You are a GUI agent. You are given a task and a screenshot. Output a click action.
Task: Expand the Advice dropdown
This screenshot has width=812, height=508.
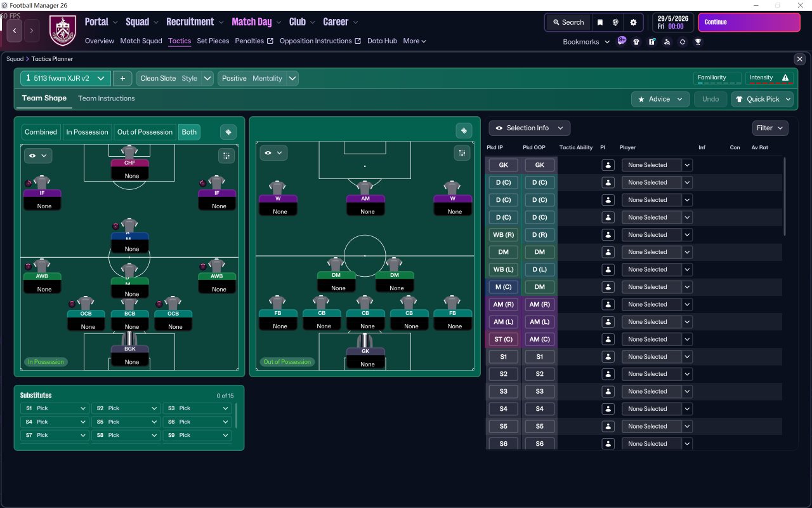point(660,99)
